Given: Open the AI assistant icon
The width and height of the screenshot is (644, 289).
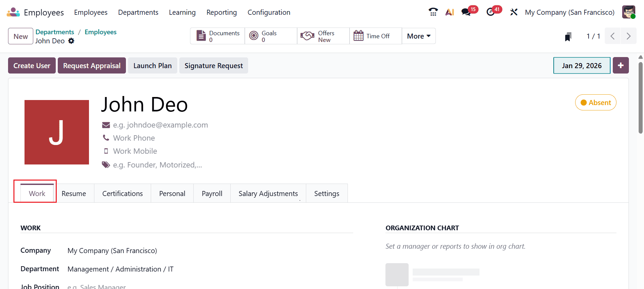Looking at the screenshot, I should tap(450, 12).
